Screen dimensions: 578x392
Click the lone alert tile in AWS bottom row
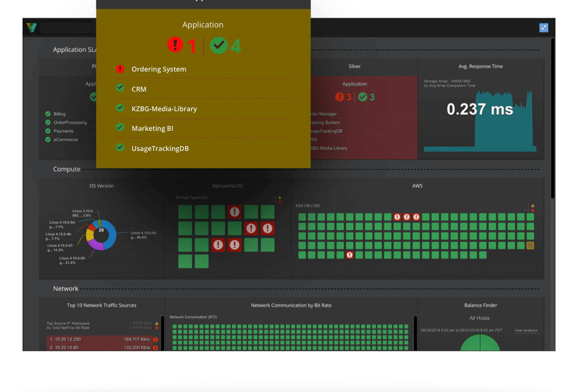pos(349,255)
